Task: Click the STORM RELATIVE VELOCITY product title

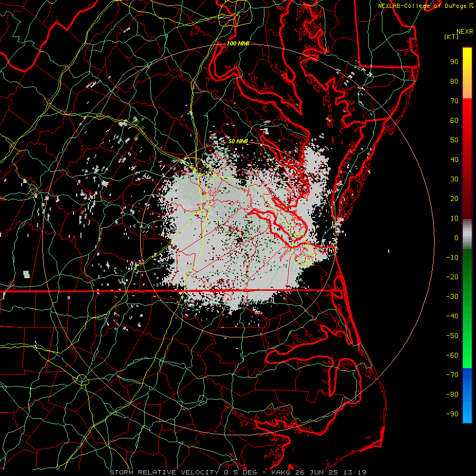Action: click(164, 472)
